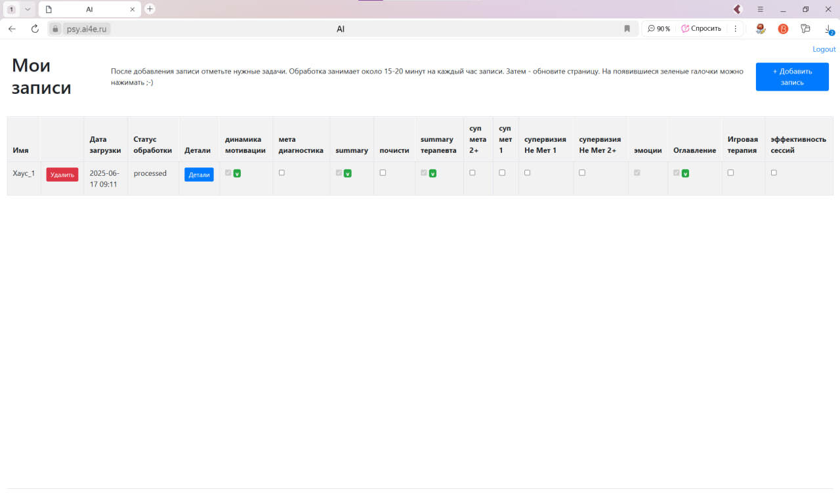Image resolution: width=840 pixels, height=504 pixels.
Task: Check the Игровая терапия checkbox
Action: coord(730,173)
